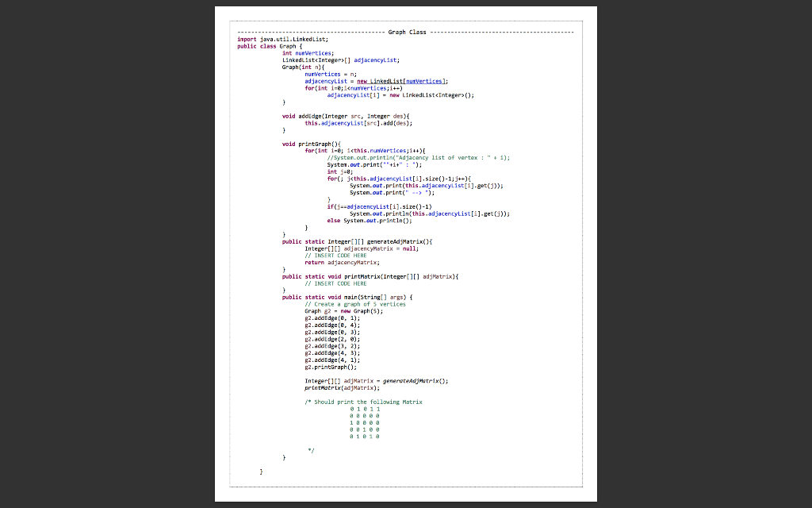This screenshot has width=812, height=508.
Task: Click the line printing " --> "
Action: [x=392, y=193]
